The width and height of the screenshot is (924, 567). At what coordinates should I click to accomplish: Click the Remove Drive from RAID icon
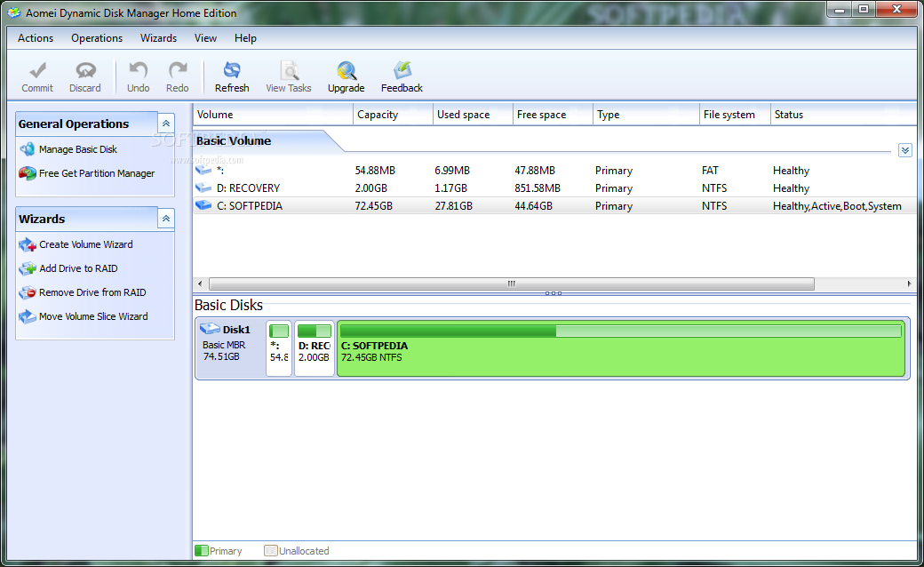tap(28, 292)
